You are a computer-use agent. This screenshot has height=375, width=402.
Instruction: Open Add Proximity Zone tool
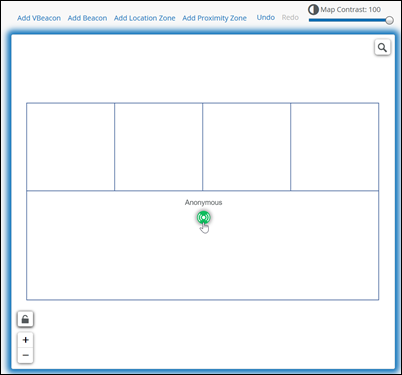point(214,18)
